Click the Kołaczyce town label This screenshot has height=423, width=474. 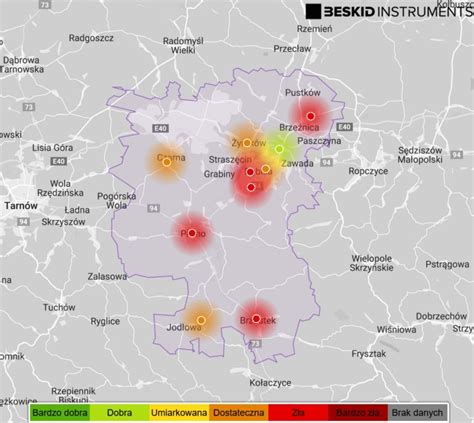tap(270, 383)
